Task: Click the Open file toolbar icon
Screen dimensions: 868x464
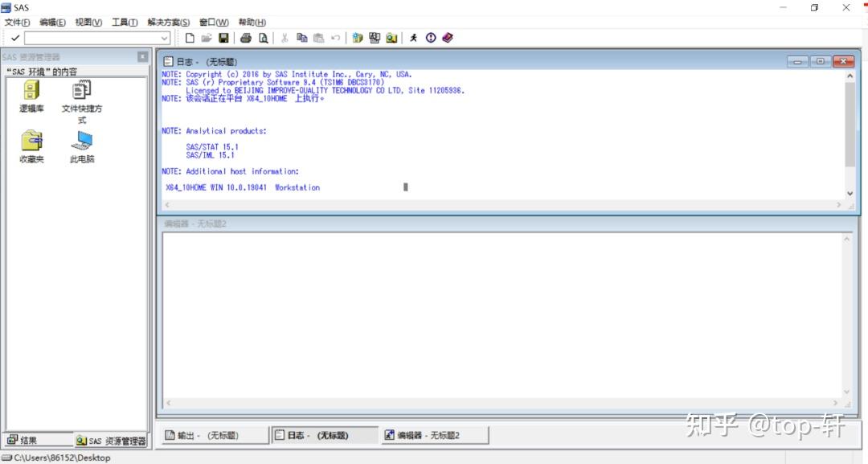Action: click(207, 38)
